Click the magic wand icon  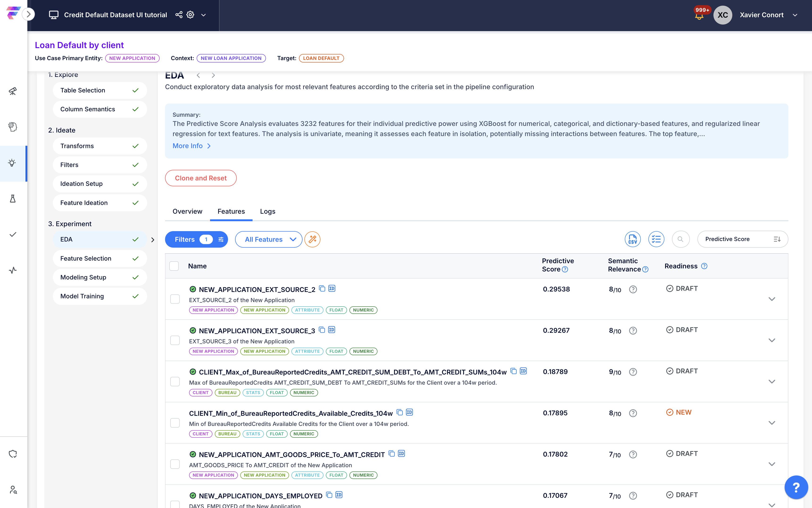[x=312, y=239]
